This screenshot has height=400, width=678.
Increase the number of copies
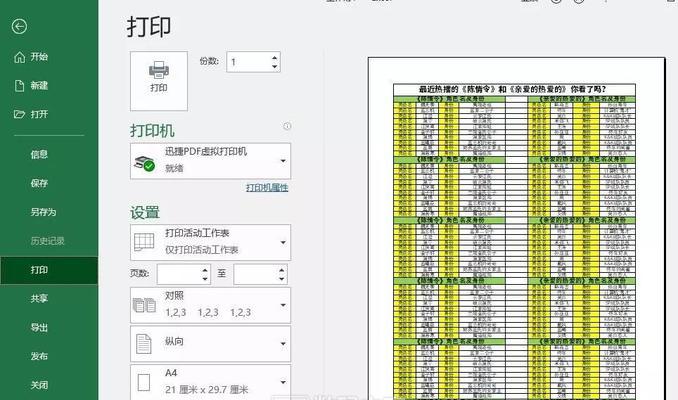tap(275, 57)
